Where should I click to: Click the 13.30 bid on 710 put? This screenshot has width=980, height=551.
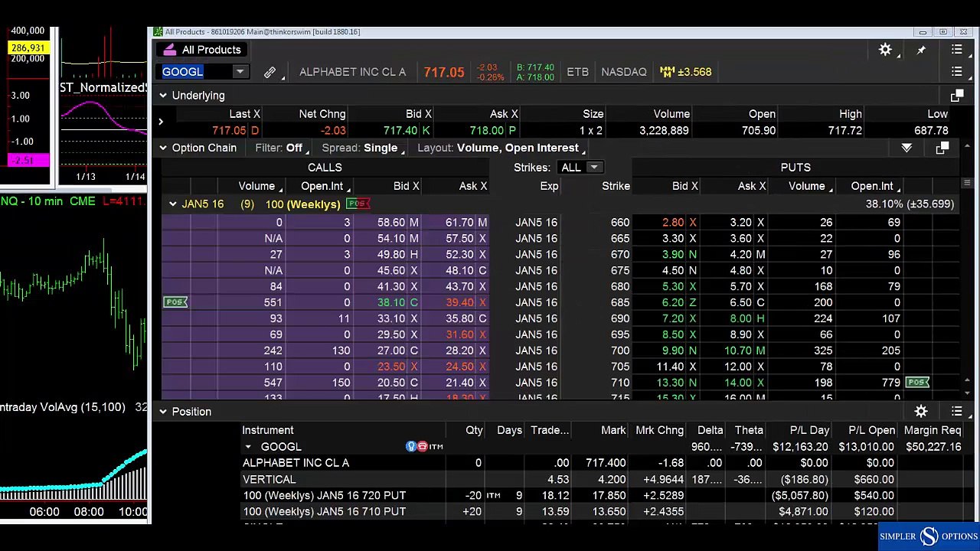670,383
